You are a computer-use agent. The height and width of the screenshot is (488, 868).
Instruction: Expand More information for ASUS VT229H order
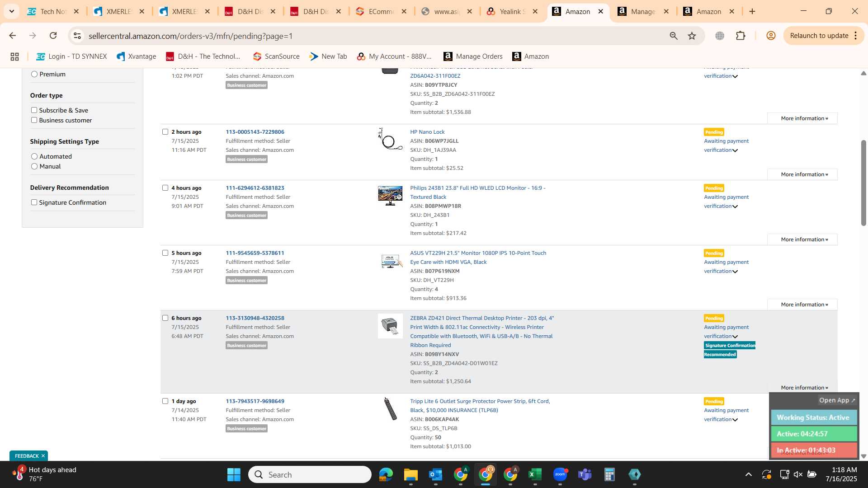[802, 305]
